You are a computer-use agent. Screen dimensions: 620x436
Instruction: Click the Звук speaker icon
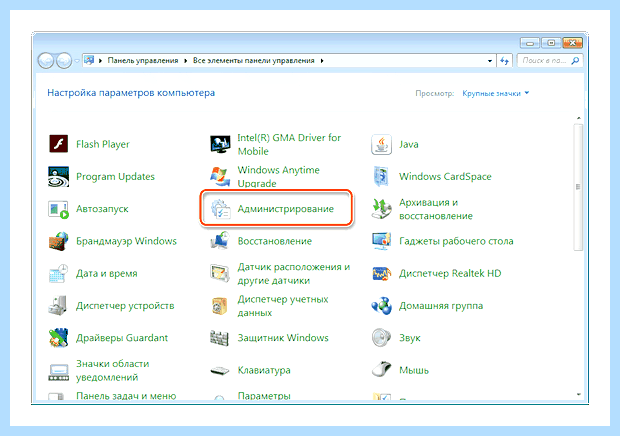[382, 338]
